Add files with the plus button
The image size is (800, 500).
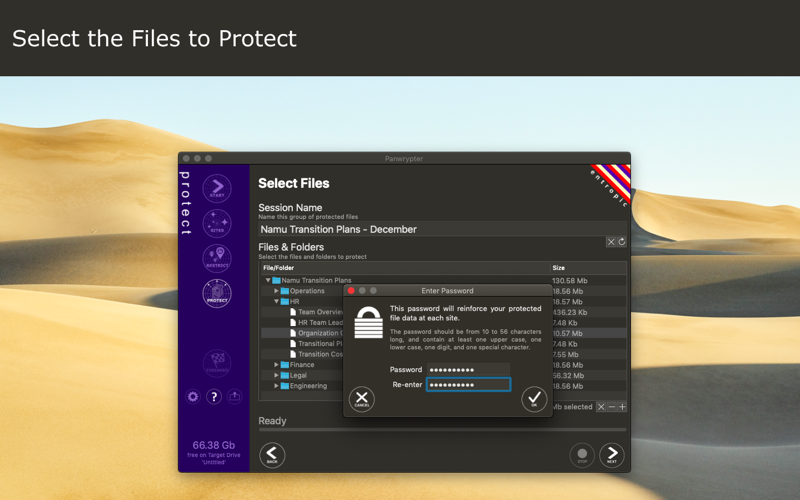click(x=622, y=407)
